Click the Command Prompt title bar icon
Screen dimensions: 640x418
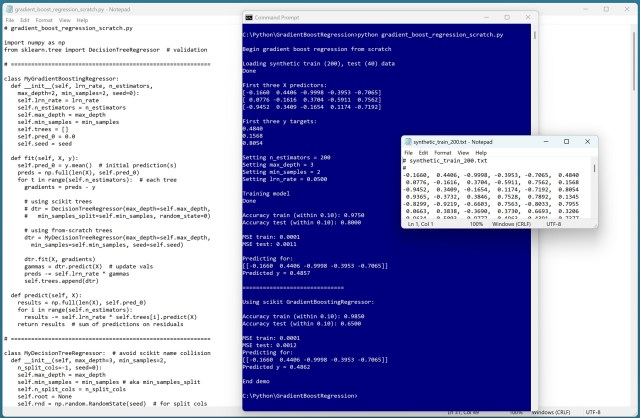(x=250, y=18)
